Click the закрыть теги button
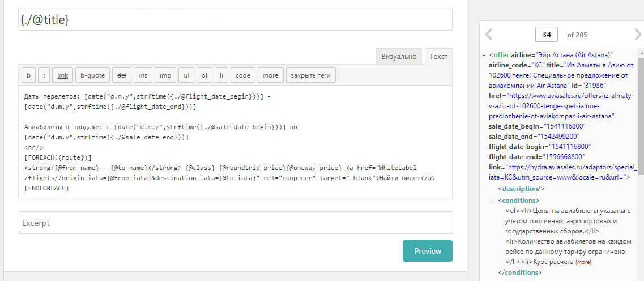Screen dimensions: 644x281 point(311,75)
